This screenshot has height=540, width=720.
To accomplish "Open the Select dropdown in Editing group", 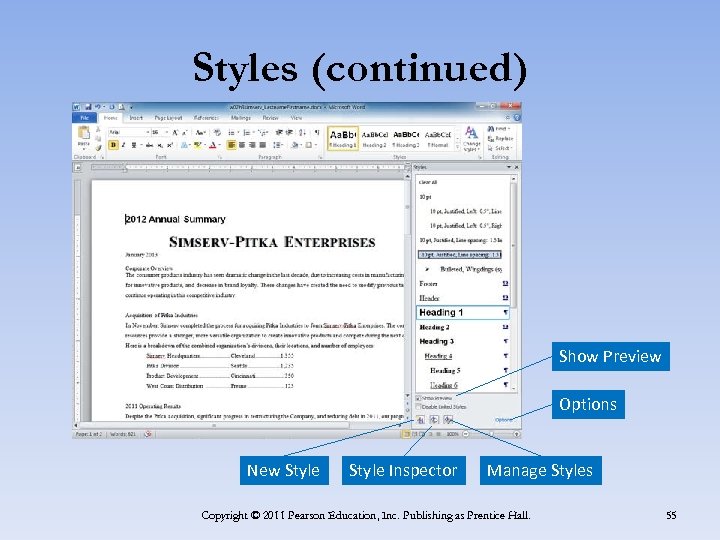I will 501,148.
